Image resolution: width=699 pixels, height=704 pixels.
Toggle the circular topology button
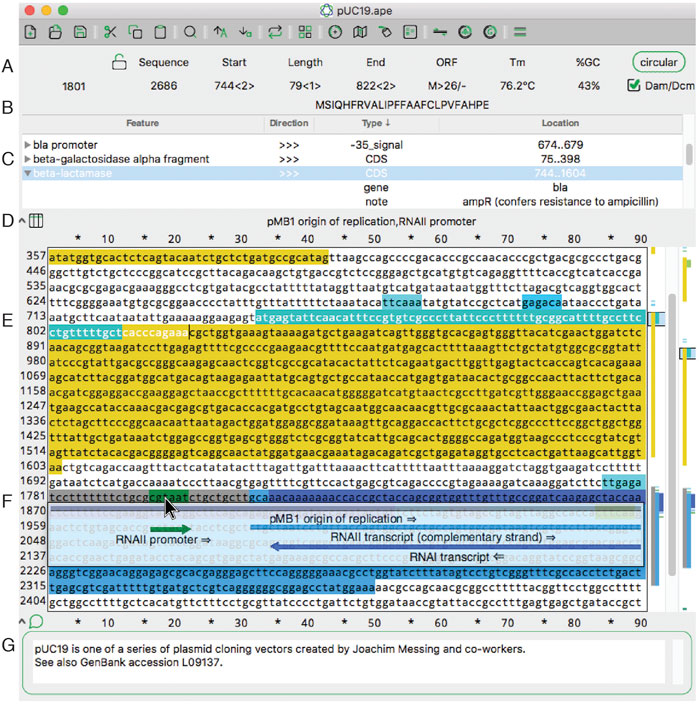(x=659, y=62)
